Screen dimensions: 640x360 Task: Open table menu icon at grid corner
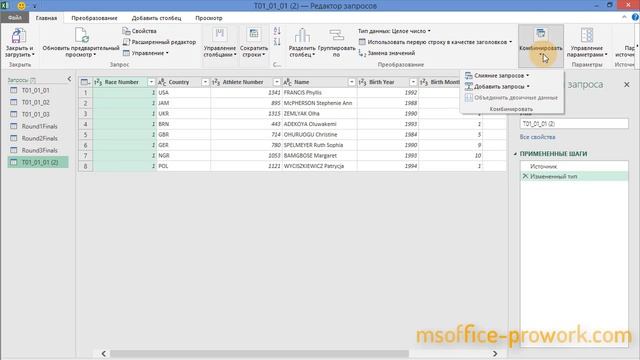click(85, 82)
